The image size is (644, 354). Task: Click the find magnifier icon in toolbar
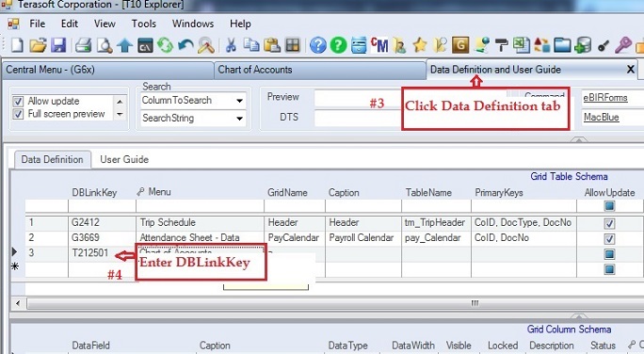pos(206,45)
